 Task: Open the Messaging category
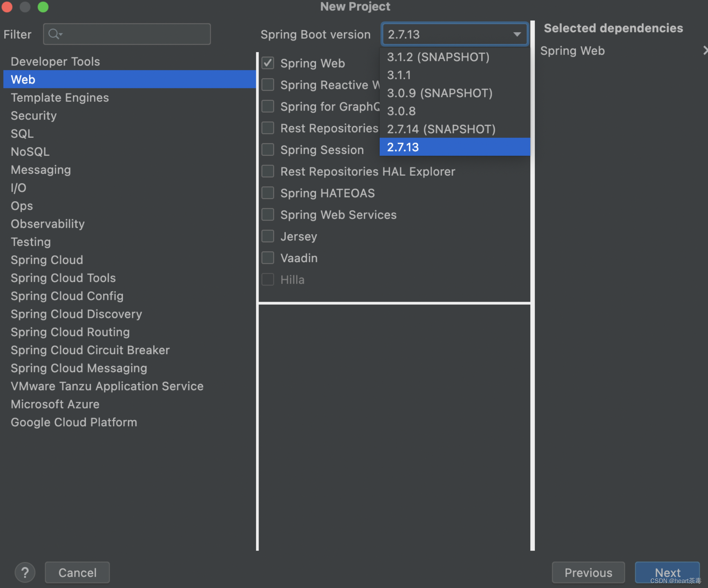point(129,170)
